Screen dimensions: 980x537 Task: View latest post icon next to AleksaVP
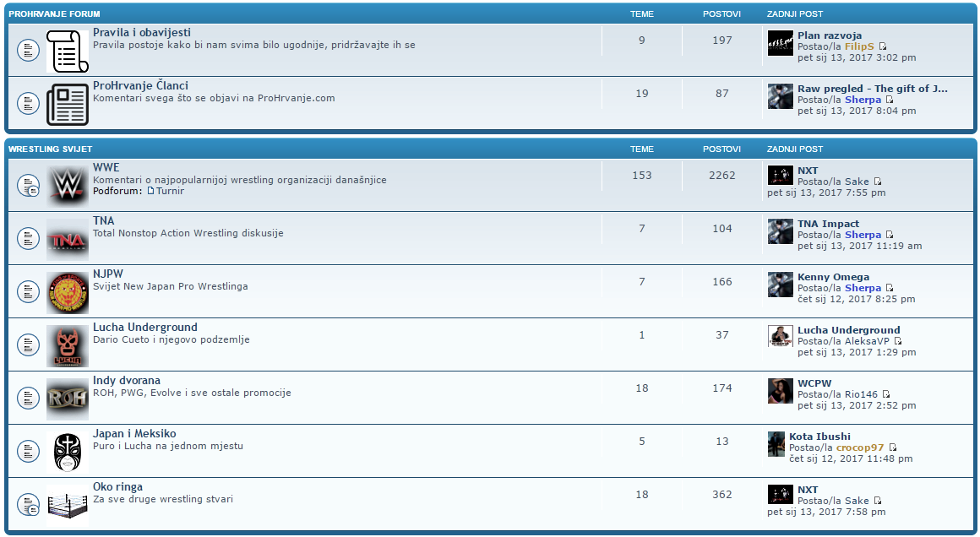point(898,342)
